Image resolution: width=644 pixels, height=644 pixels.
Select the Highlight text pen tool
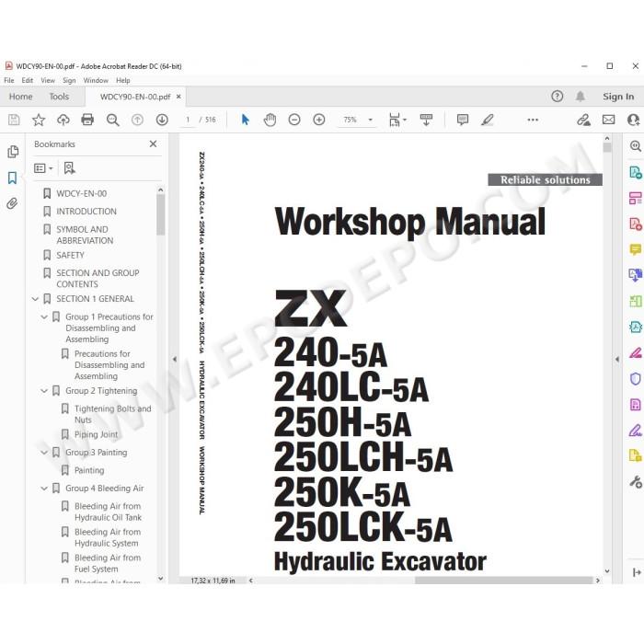[487, 120]
